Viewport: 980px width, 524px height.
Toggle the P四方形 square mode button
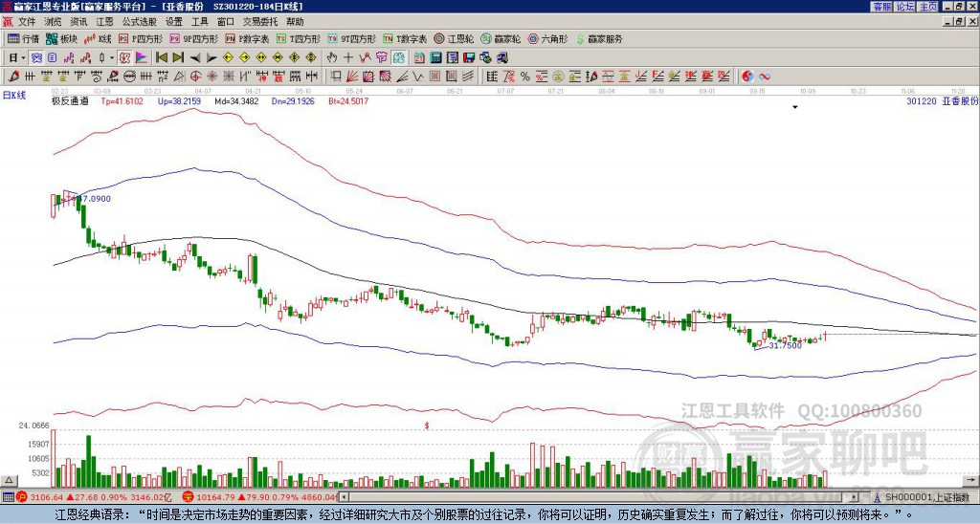(141, 38)
